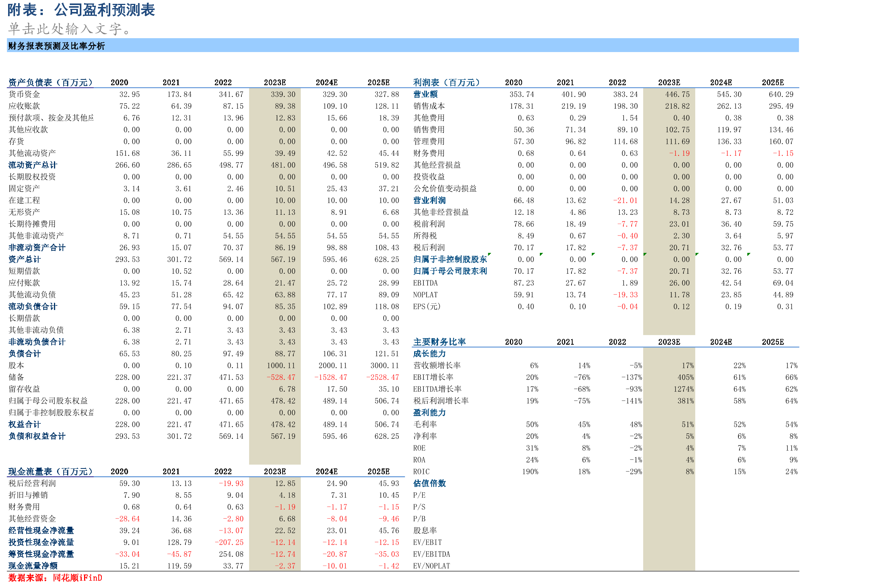This screenshot has width=873, height=588.
Task: Click the 折旧与摊销 row label
Action: [x=29, y=495]
